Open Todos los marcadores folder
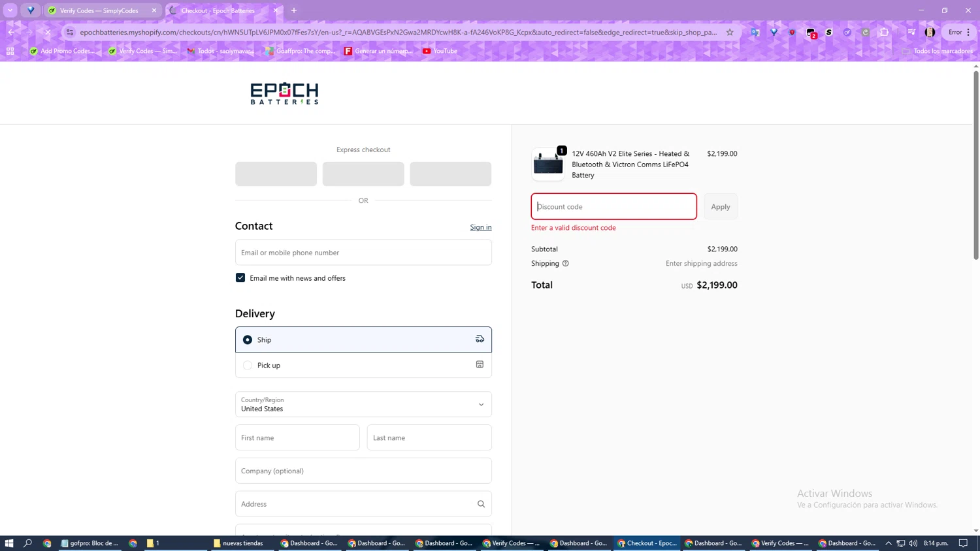 point(938,51)
